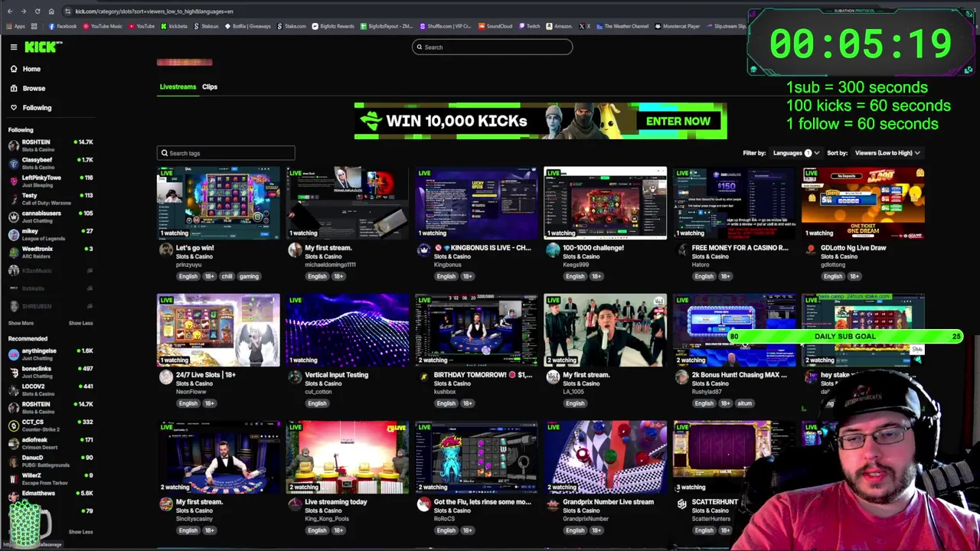
Task: Open BIRTHDAY TOMORROW stream thumbnail
Action: 476,330
